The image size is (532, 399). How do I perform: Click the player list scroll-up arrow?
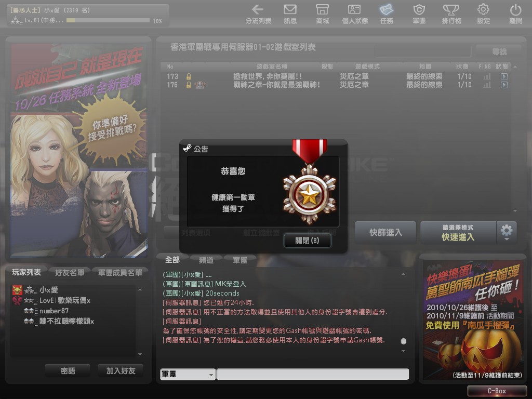tap(140, 289)
